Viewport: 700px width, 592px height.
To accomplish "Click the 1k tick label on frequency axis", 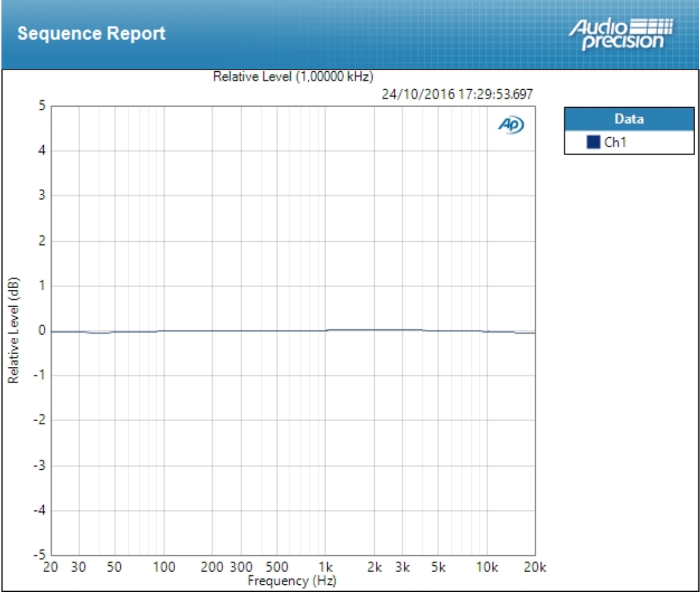I will (325, 567).
